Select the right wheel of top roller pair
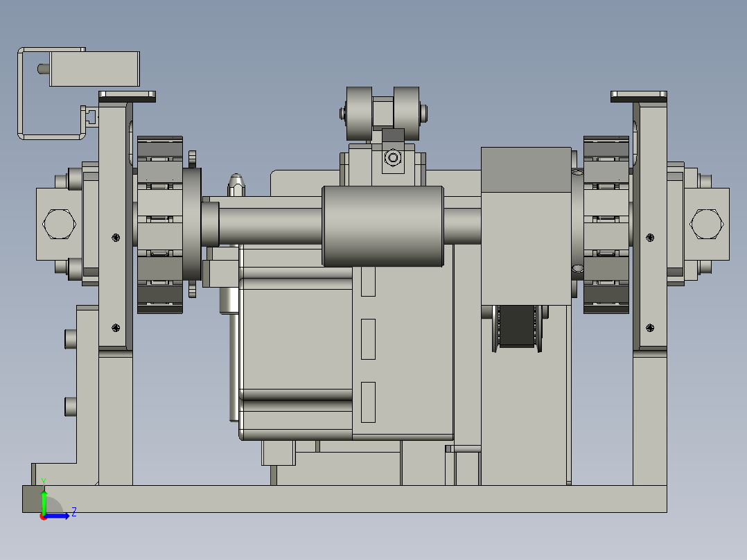This screenshot has width=747, height=560. 406,114
